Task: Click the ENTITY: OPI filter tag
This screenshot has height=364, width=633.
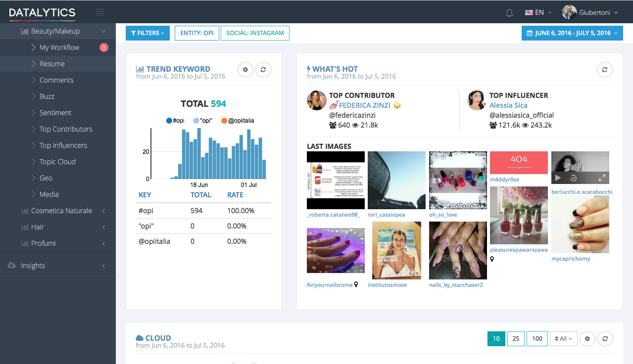Action: pyautogui.click(x=197, y=33)
